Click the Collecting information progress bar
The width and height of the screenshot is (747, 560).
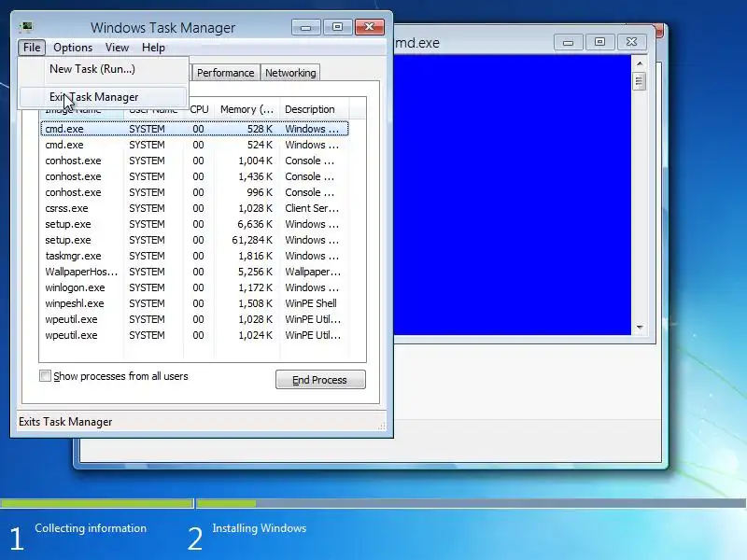tap(97, 503)
